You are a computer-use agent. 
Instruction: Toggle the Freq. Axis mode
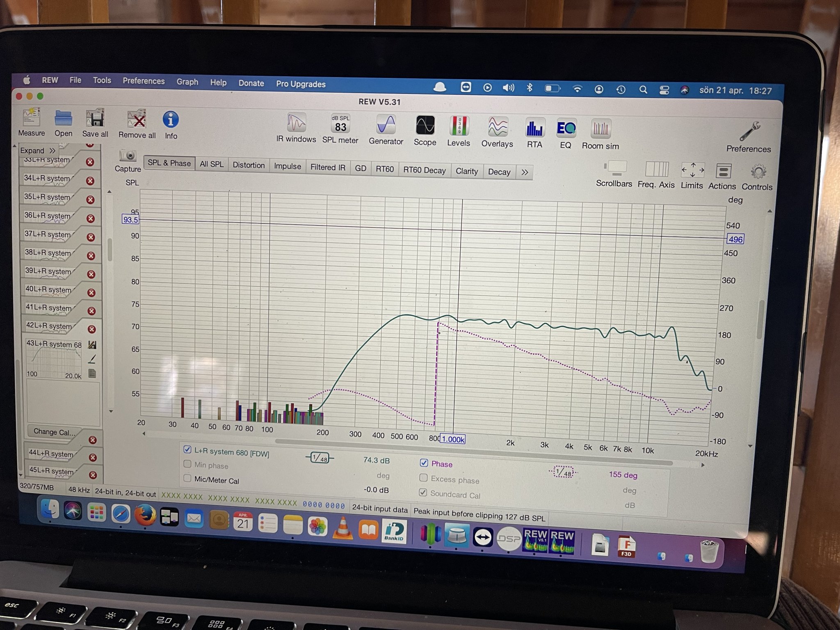click(656, 175)
